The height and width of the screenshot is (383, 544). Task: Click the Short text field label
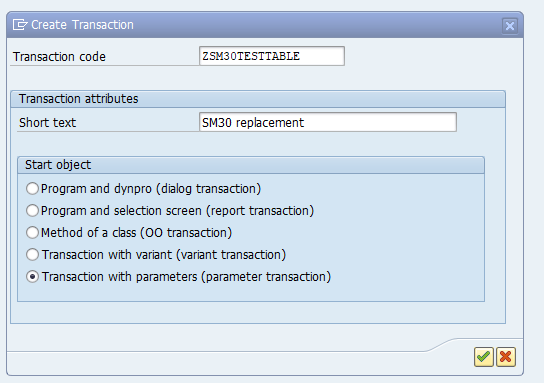click(48, 122)
